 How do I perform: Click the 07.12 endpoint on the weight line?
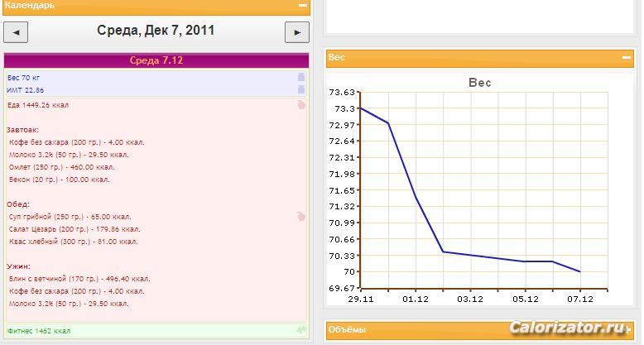tap(579, 271)
